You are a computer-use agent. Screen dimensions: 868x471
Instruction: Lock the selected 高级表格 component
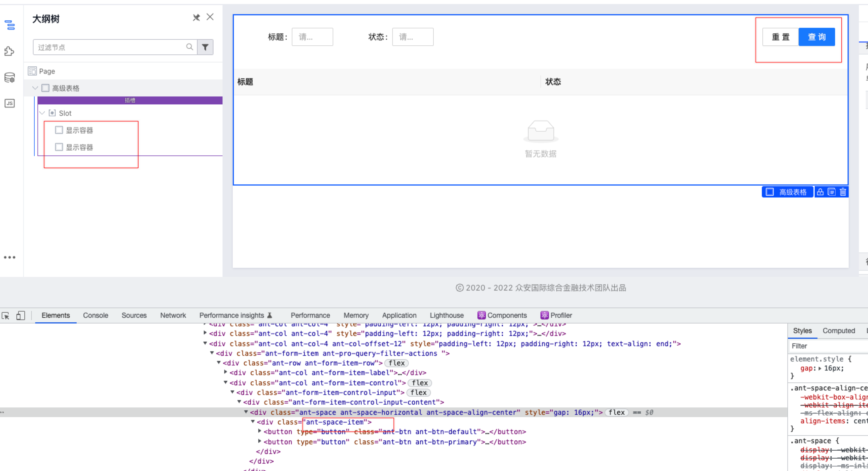[820, 192]
